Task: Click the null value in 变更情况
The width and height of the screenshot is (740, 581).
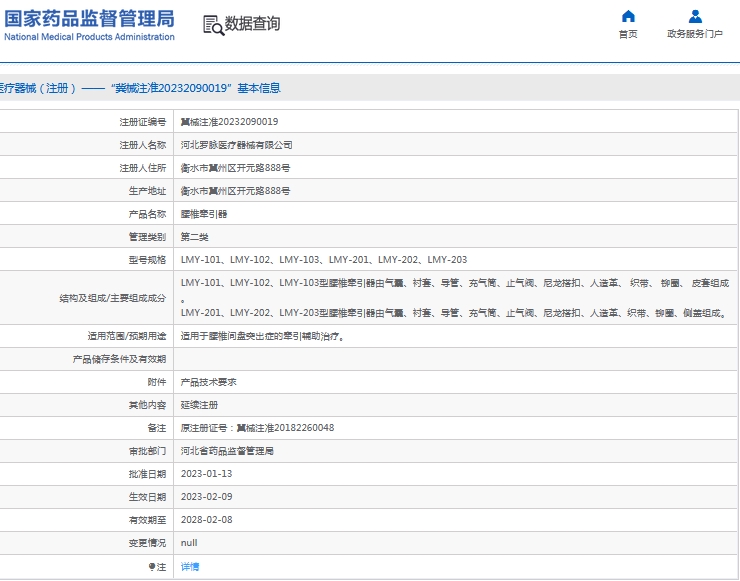Action: pyautogui.click(x=189, y=543)
